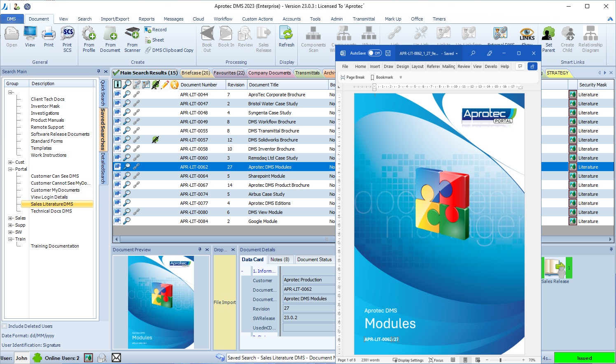Viewport: 616px width, 364px height.
Task: Click the Bookmark tool in Word
Action: (x=382, y=77)
